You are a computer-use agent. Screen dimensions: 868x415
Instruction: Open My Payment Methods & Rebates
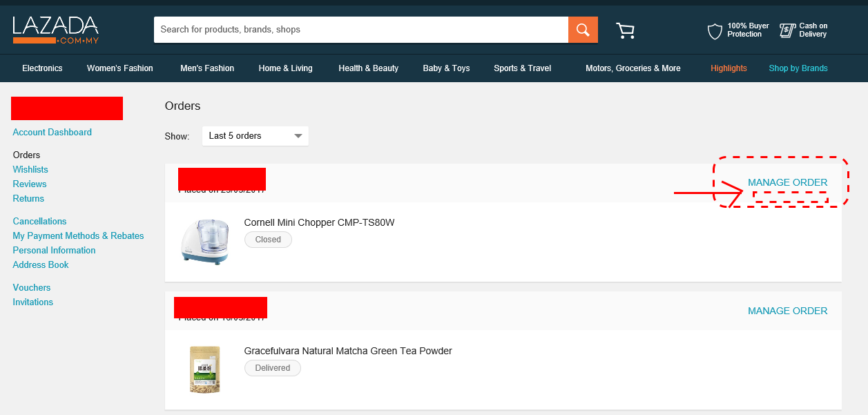tap(79, 235)
